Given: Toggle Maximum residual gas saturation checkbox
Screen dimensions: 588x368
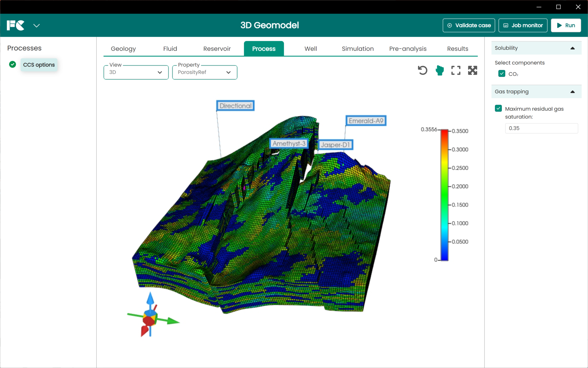Looking at the screenshot, I should (x=498, y=108).
